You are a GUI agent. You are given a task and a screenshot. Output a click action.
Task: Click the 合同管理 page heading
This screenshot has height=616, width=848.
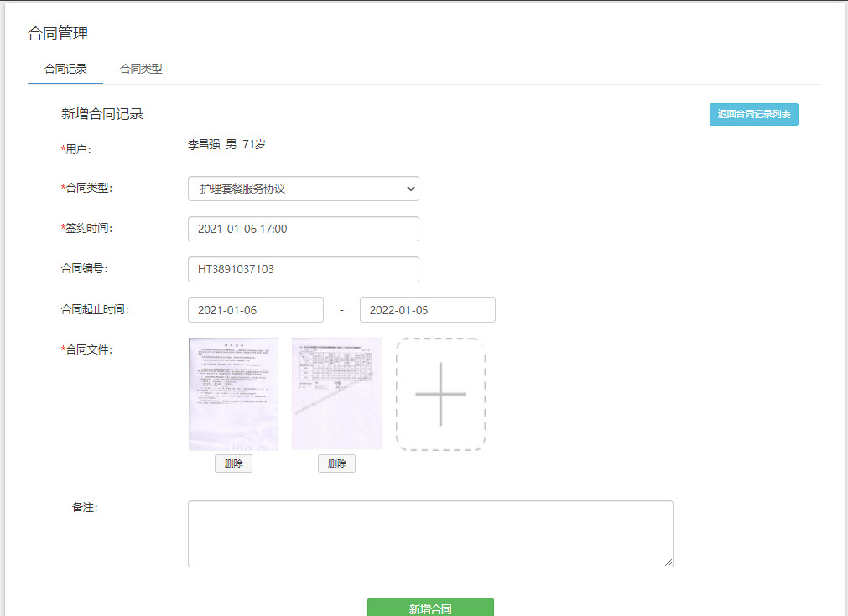(57, 34)
